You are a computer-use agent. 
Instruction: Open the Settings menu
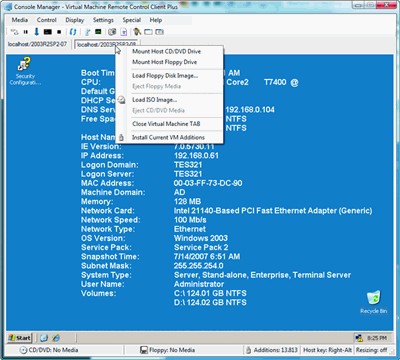(x=103, y=20)
